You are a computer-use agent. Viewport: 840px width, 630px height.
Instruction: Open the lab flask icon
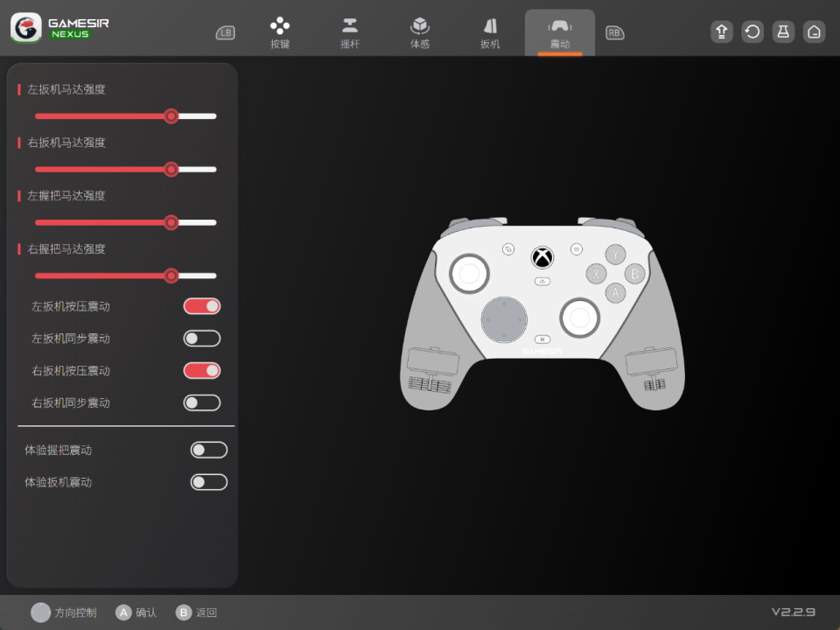[783, 32]
